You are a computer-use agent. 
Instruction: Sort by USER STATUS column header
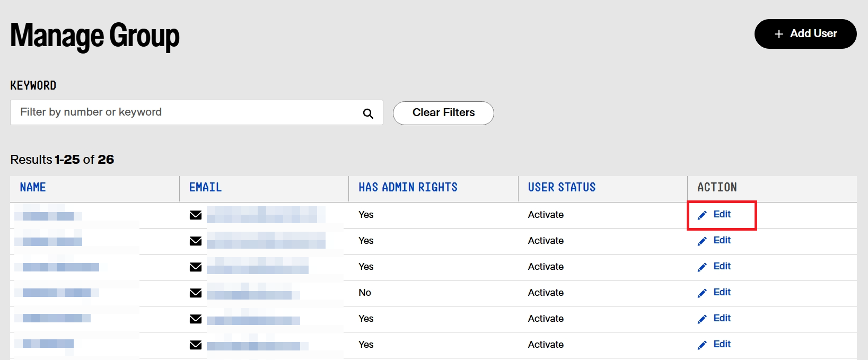click(x=562, y=187)
